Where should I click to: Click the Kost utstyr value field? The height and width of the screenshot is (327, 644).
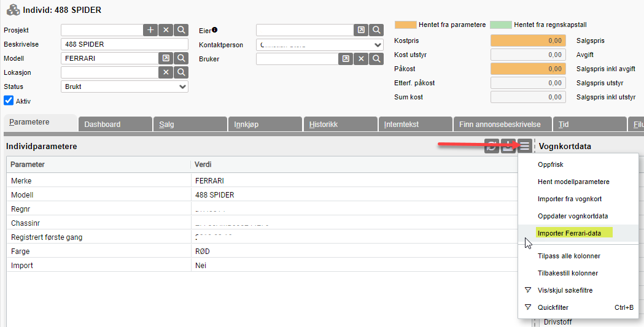pyautogui.click(x=528, y=55)
